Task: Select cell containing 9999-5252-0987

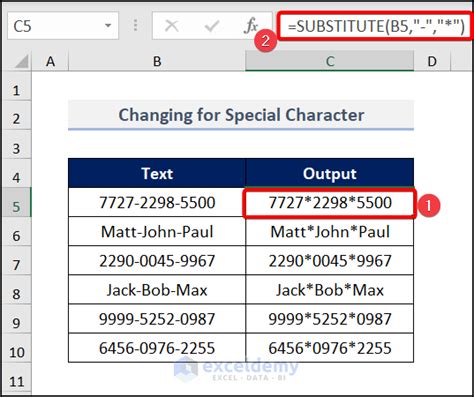Action: point(157,319)
